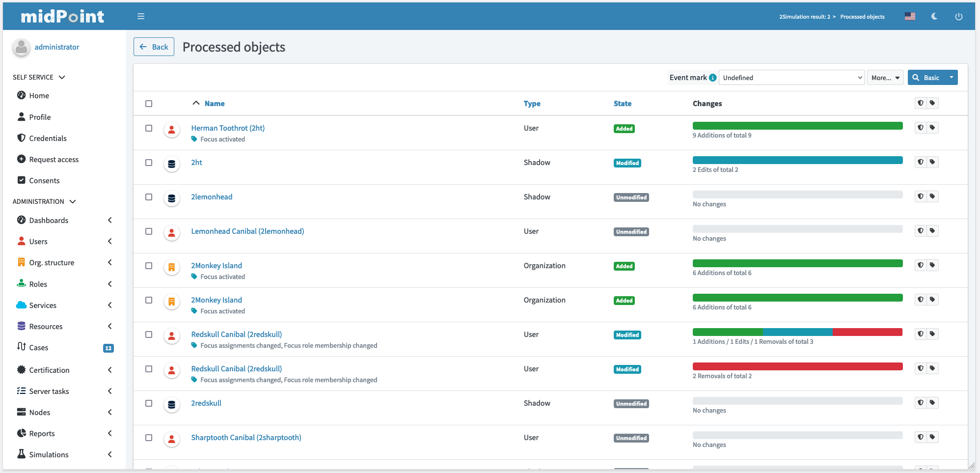980x473 pixels.
Task: Click tag icon in 2ht row
Action: (x=932, y=162)
